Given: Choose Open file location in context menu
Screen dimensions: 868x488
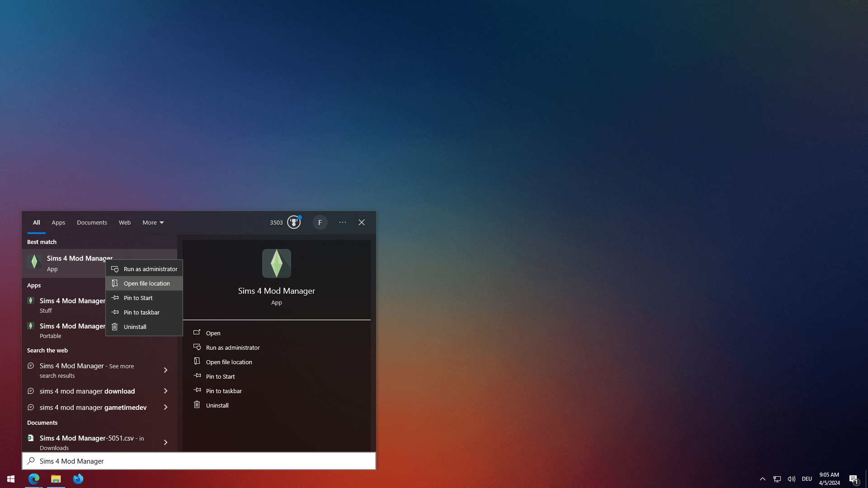Looking at the screenshot, I should click(144, 283).
